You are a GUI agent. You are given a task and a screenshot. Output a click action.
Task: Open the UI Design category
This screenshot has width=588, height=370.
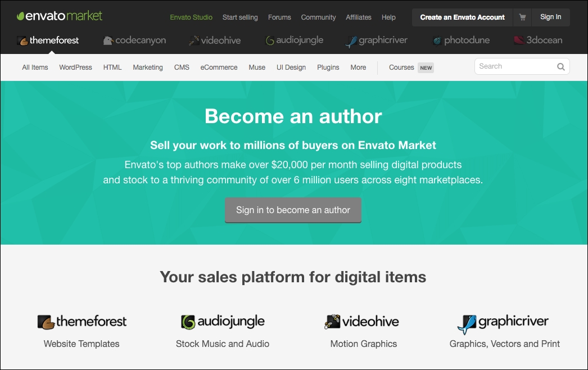tap(291, 67)
